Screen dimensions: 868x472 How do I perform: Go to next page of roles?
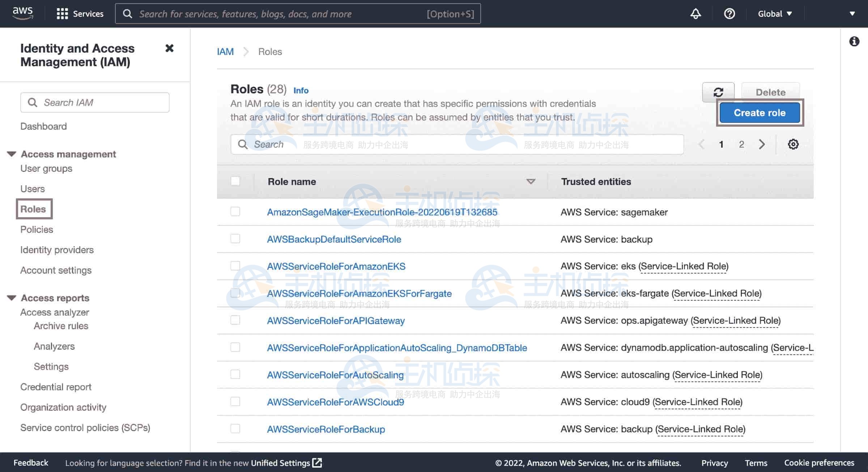(762, 144)
